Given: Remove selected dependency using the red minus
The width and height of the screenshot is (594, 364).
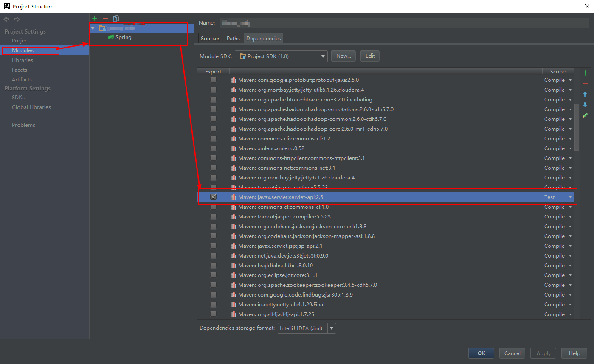Looking at the screenshot, I should 585,83.
